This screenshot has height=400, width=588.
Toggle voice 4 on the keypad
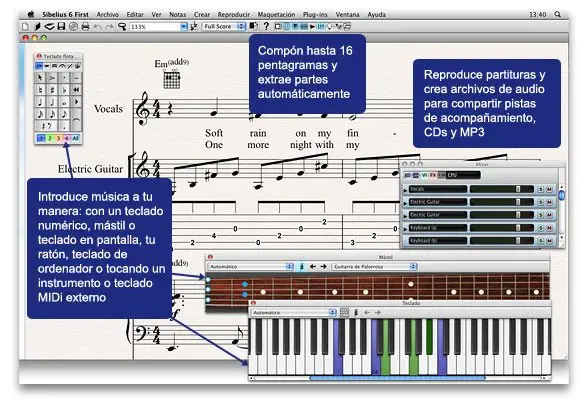(67, 138)
